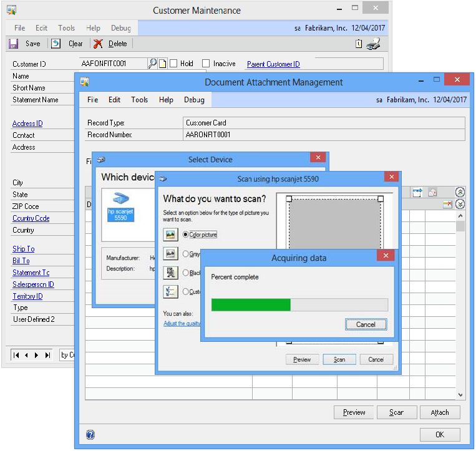Click the Salesperson ID link
Viewport: 476px width, 451px height.
point(34,284)
